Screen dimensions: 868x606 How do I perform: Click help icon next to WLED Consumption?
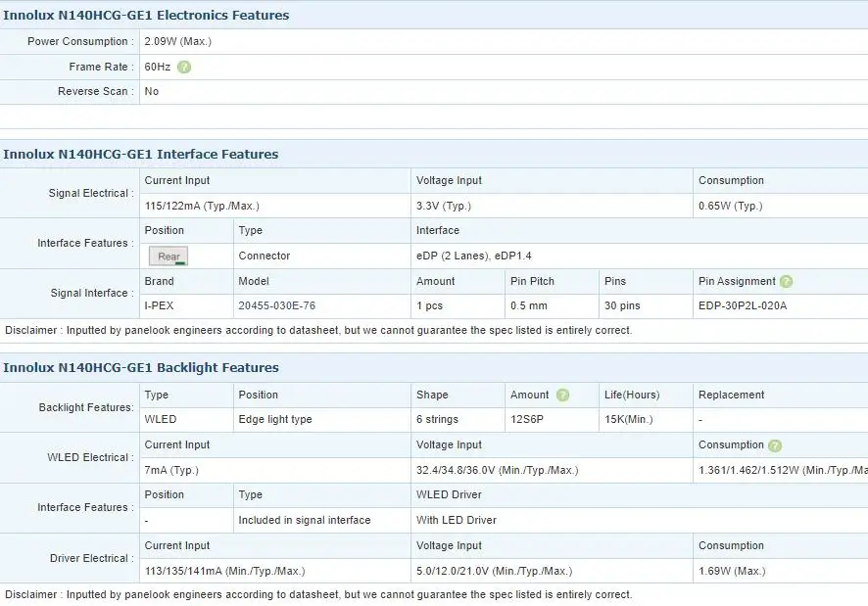click(775, 445)
